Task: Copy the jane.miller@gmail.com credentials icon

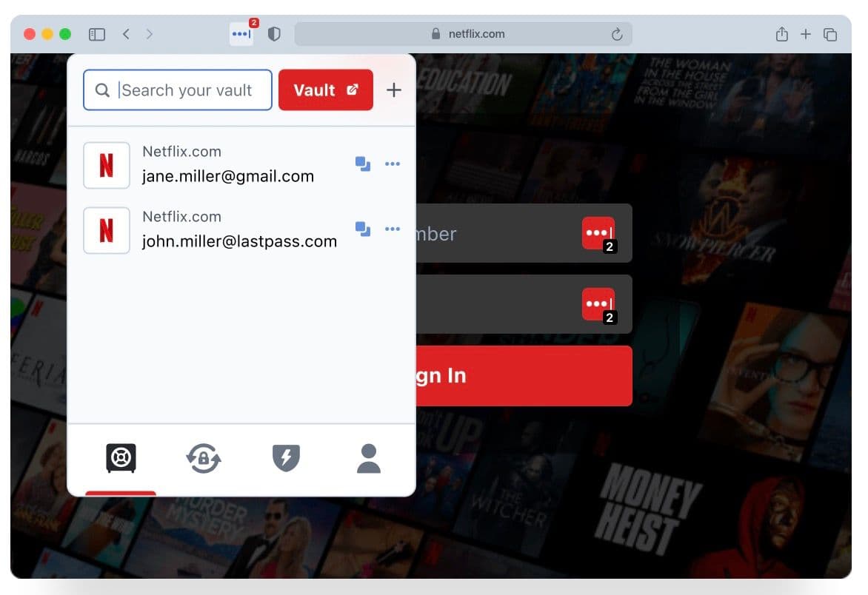Action: coord(362,164)
